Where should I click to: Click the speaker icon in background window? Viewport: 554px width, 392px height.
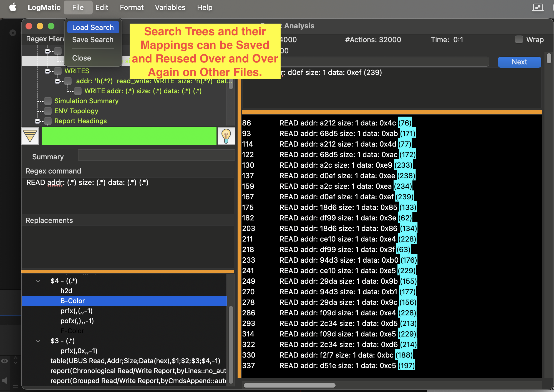[4, 380]
